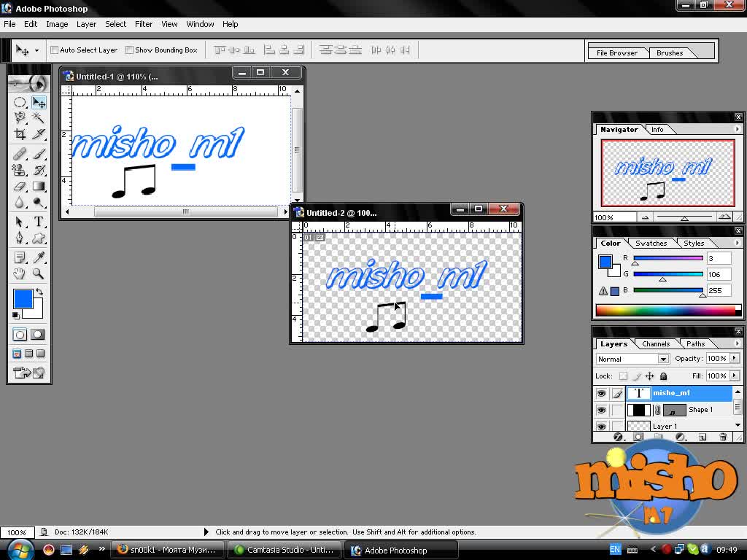Screen dimensions: 747x560
Task: Choose the Eyedropper tool
Action: tap(38, 257)
